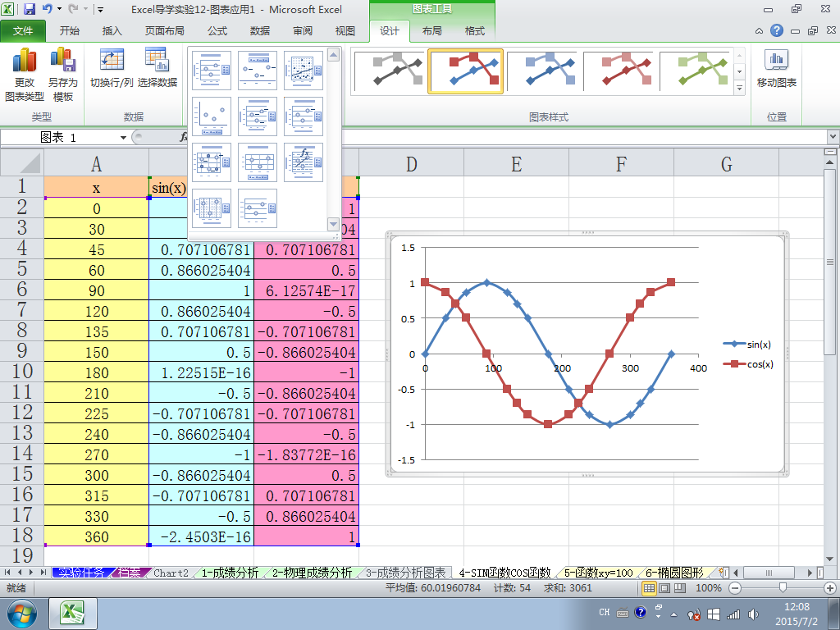Image resolution: width=840 pixels, height=630 pixels.
Task: Choose the chart layout with fx trendline equation
Action: coord(304,162)
